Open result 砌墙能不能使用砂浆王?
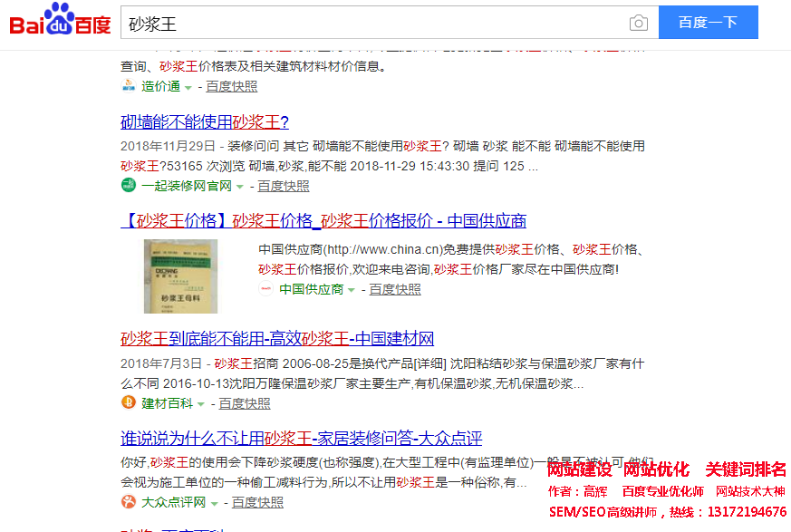The width and height of the screenshot is (791, 532). [205, 122]
